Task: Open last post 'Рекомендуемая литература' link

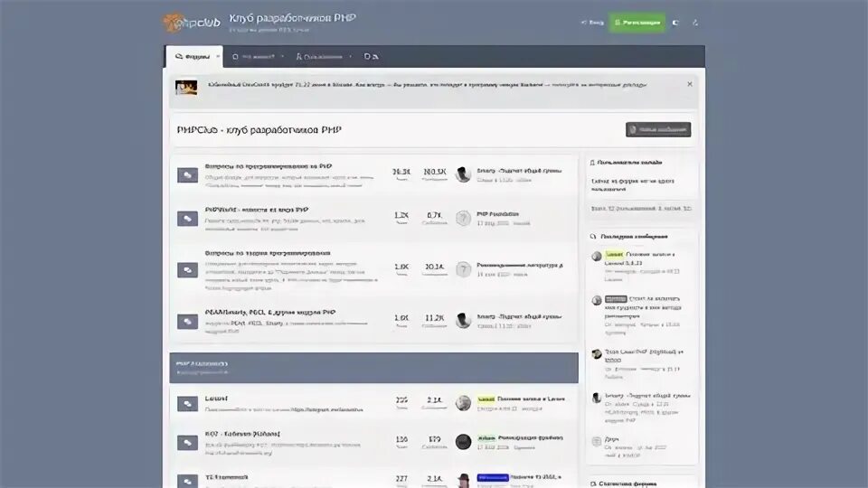Action: pyautogui.click(x=520, y=265)
